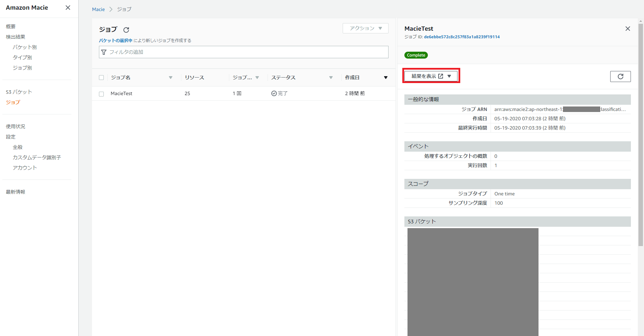Click the breadcrumb chevron after Macie

(111, 9)
